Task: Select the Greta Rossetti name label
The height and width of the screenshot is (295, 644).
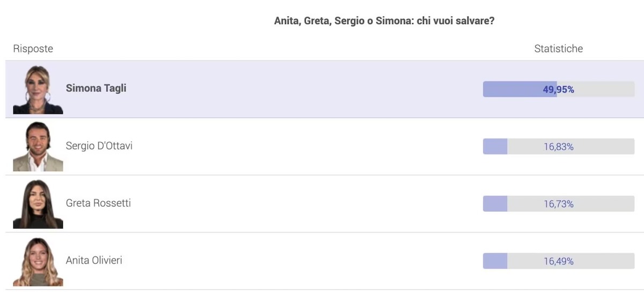Action: point(98,203)
